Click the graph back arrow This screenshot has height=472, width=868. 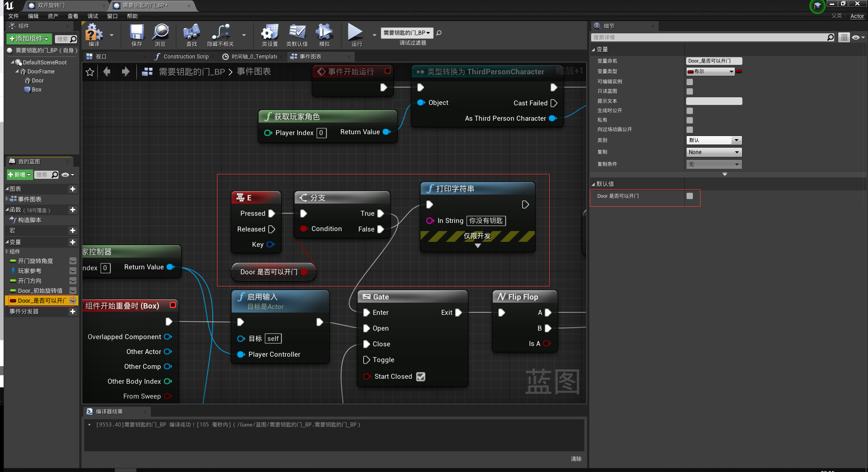coord(107,72)
